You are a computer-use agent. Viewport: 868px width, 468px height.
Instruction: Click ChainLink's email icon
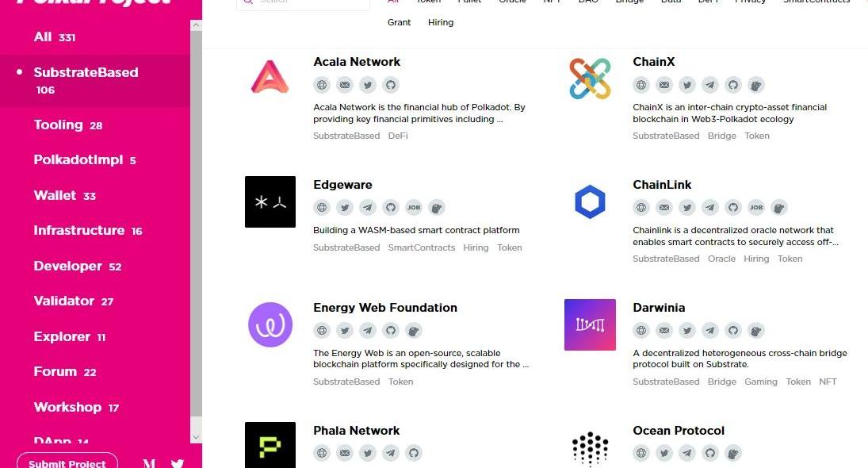point(664,208)
